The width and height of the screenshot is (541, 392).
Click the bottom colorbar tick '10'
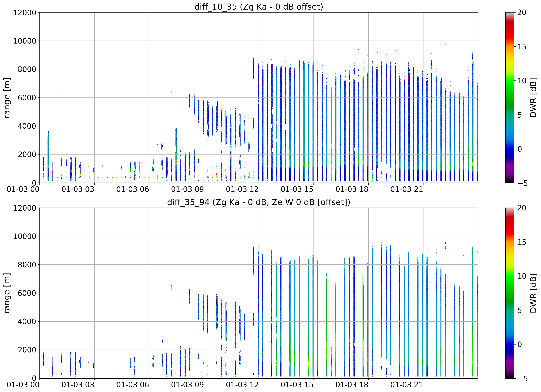pyautogui.click(x=522, y=276)
